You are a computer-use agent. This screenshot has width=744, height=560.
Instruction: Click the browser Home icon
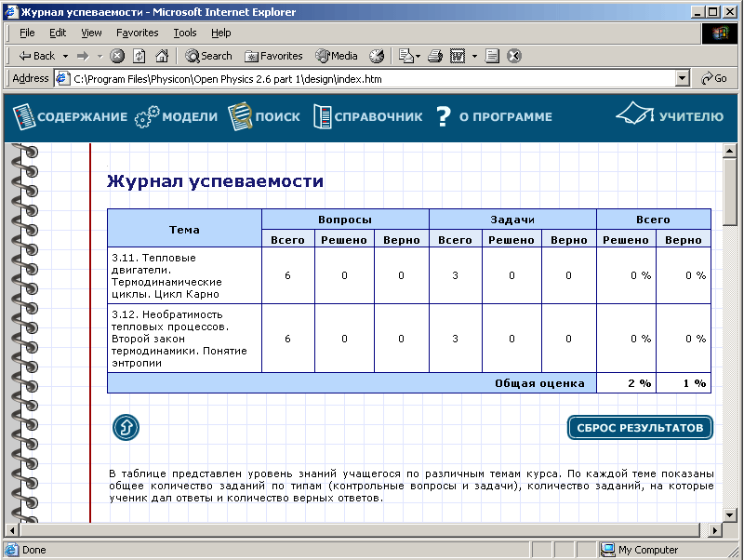pyautogui.click(x=162, y=56)
